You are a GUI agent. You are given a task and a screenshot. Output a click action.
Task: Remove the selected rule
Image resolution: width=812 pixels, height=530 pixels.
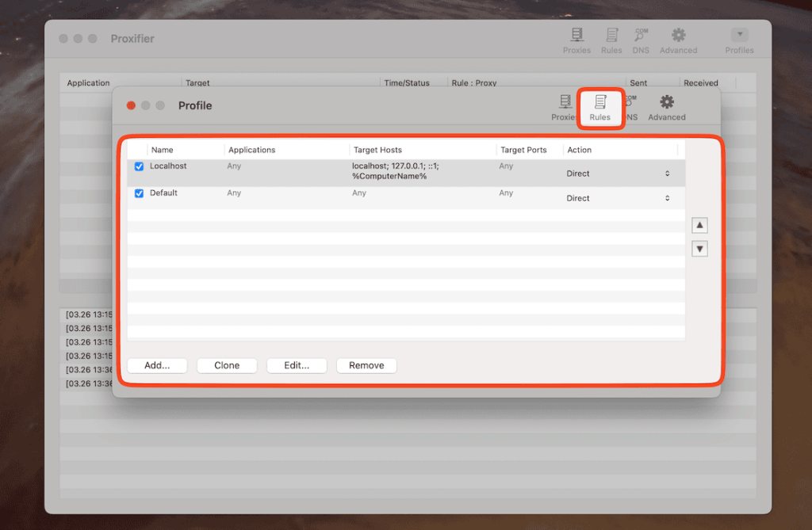click(x=366, y=365)
